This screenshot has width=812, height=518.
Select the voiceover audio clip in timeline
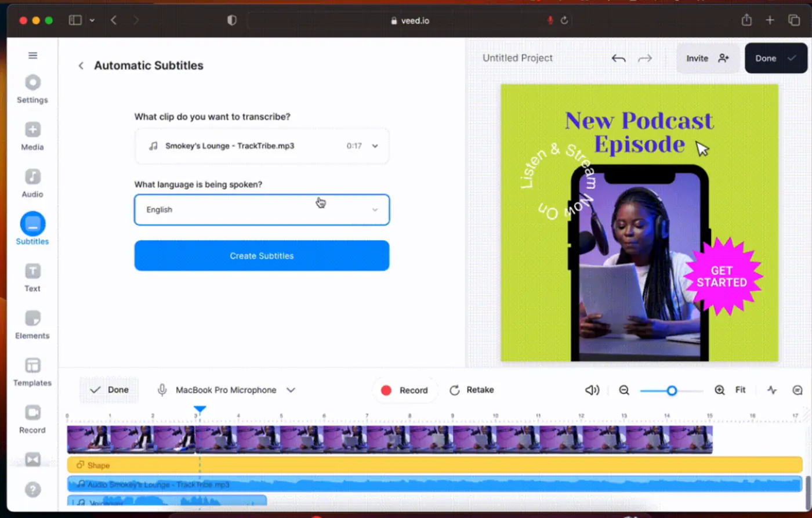click(x=167, y=501)
